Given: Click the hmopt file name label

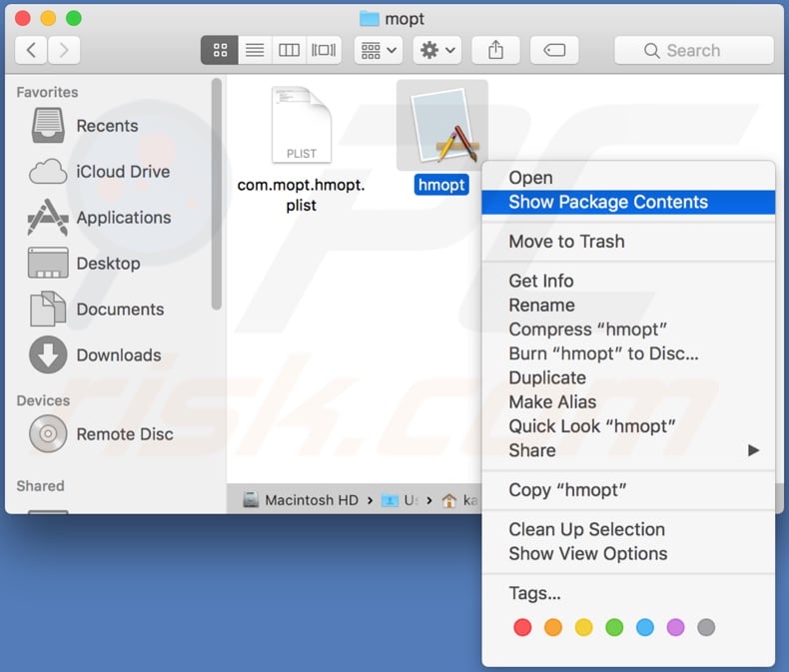Looking at the screenshot, I should point(441,185).
